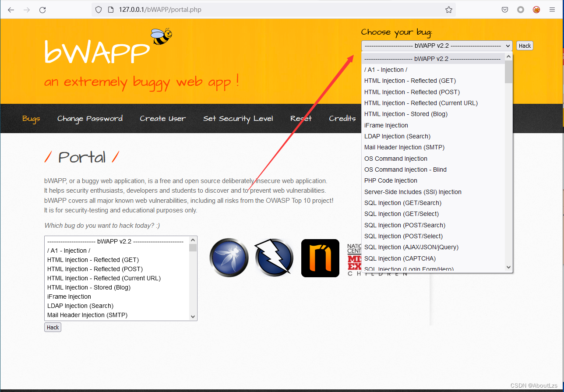Viewport: 564px width, 392px height.
Task: Collapse the Choose your bug dropdown
Action: 437,46
